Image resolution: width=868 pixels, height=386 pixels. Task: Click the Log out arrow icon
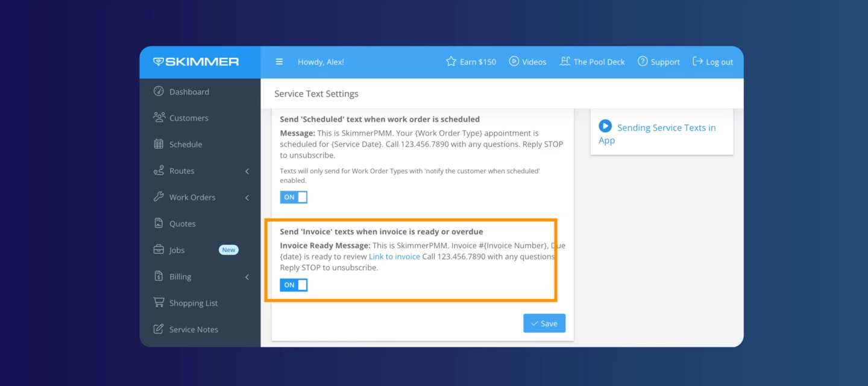(x=697, y=61)
